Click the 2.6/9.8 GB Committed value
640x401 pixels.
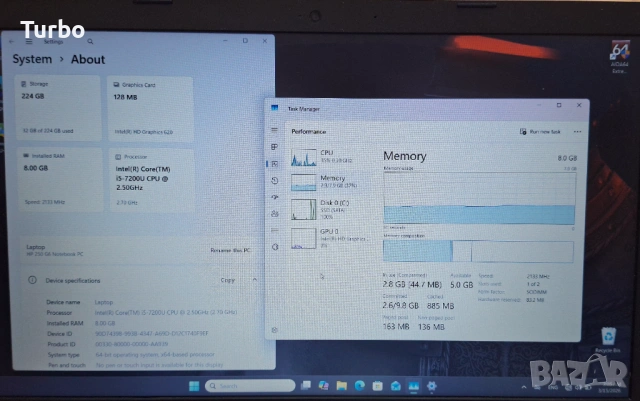[x=400, y=305]
